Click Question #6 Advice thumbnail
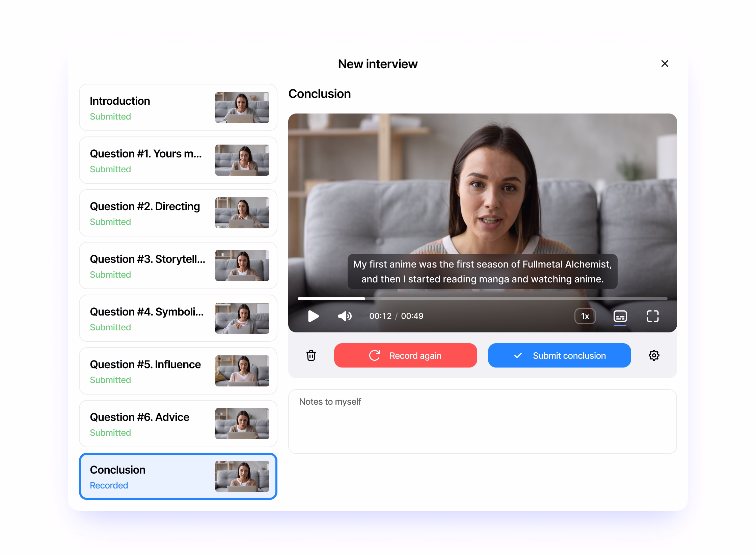The width and height of the screenshot is (756, 554). 242,424
